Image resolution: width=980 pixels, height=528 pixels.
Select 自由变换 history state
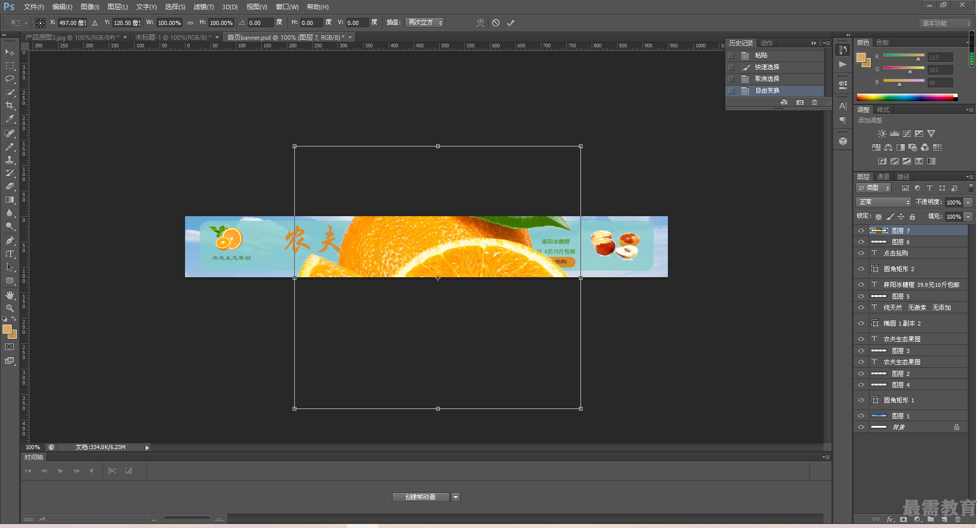pyautogui.click(x=775, y=91)
